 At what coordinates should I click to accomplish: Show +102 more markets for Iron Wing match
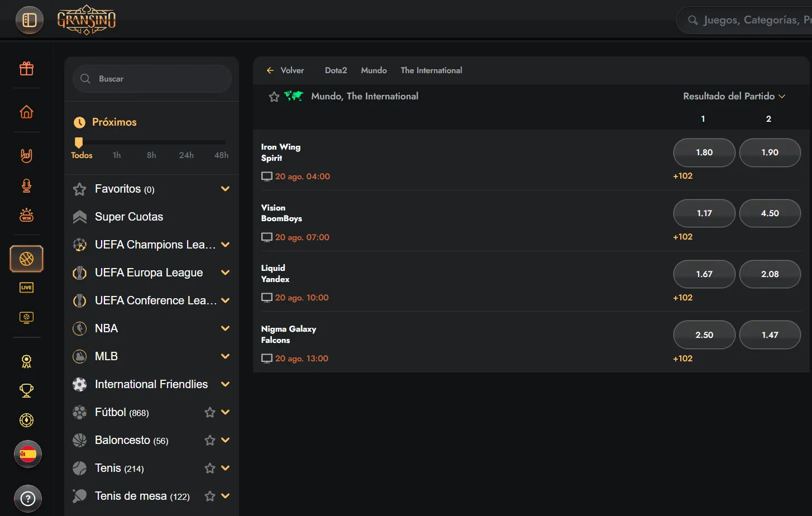coord(683,176)
